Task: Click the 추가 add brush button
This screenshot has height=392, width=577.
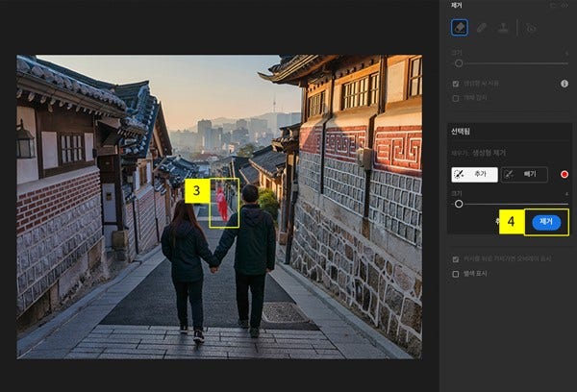Action: 474,175
